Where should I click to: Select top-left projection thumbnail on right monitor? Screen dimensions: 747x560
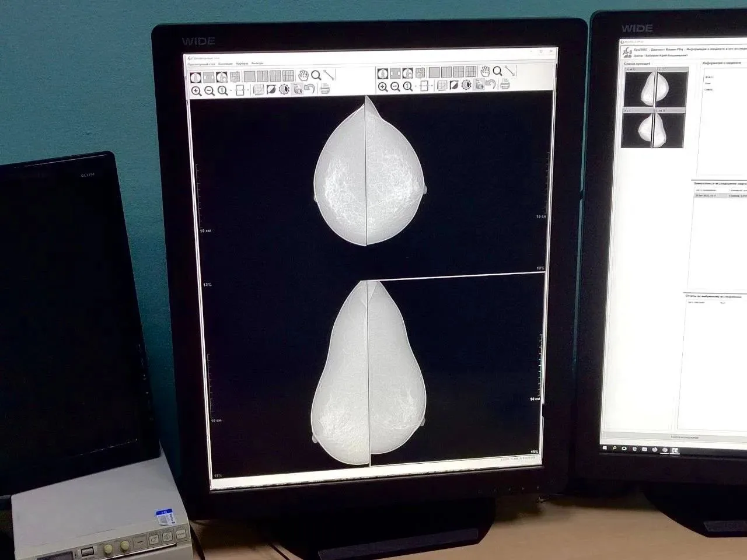click(x=639, y=87)
